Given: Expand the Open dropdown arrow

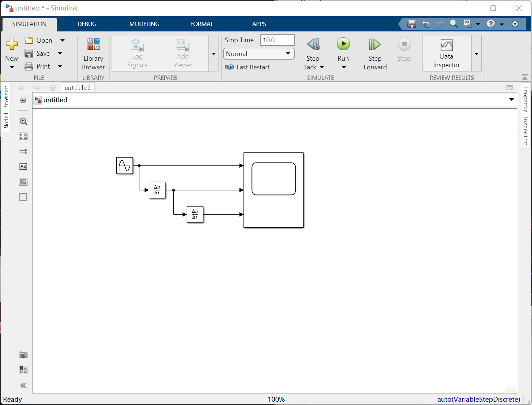Looking at the screenshot, I should (62, 40).
